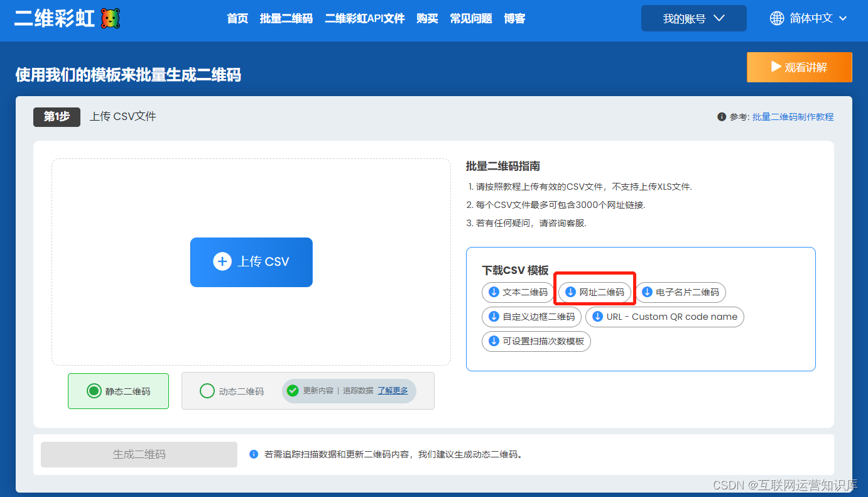Open the 博客 navigation item

coord(514,19)
